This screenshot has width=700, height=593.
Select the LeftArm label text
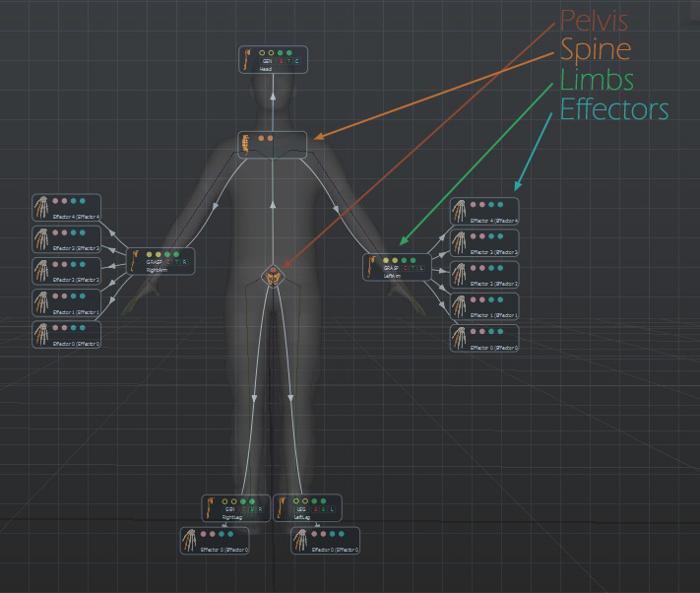point(392,277)
